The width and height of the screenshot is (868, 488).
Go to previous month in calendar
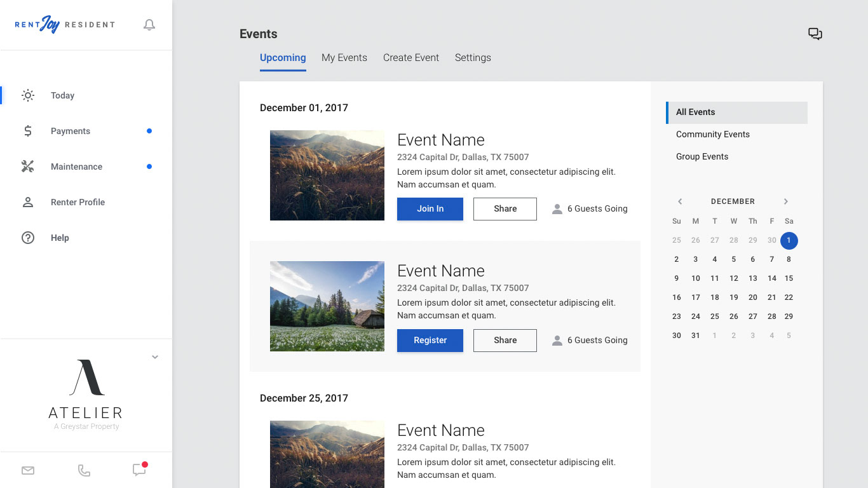pyautogui.click(x=680, y=201)
